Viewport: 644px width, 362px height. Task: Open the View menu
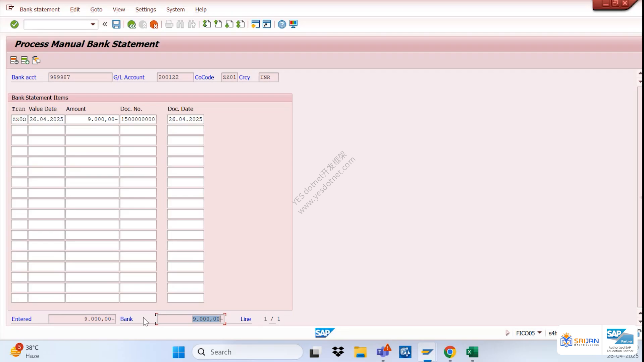coord(119,9)
